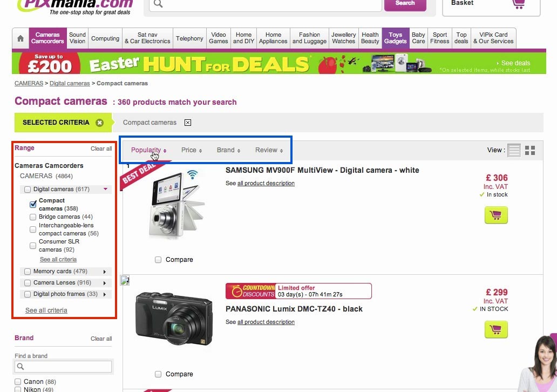The height and width of the screenshot is (392, 557).
Task: Switch to grid view icon
Action: pyautogui.click(x=530, y=150)
